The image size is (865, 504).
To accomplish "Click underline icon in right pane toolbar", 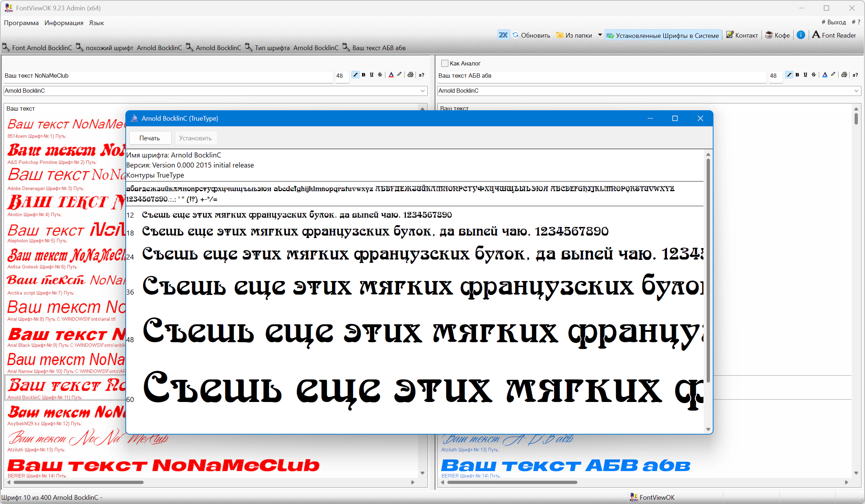I will pyautogui.click(x=805, y=75).
